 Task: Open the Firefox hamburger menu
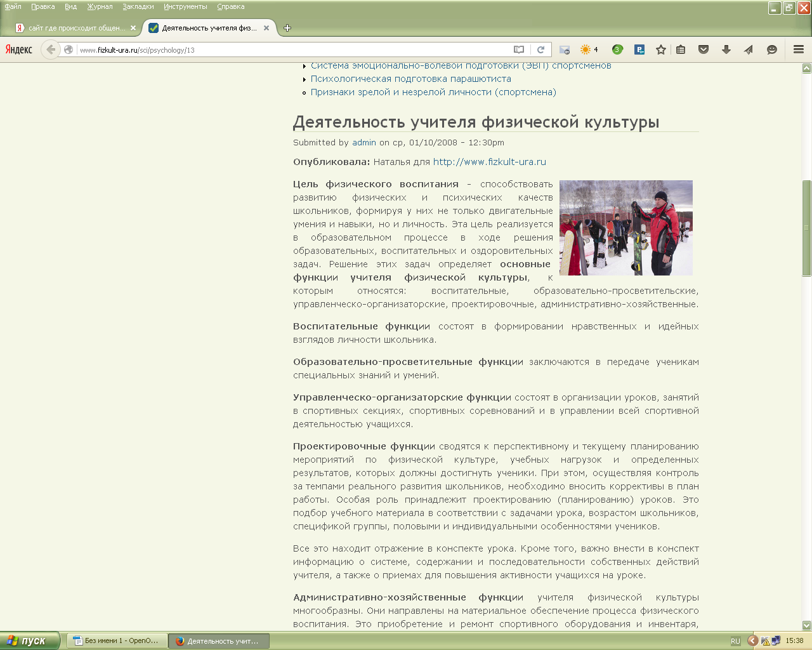(799, 50)
